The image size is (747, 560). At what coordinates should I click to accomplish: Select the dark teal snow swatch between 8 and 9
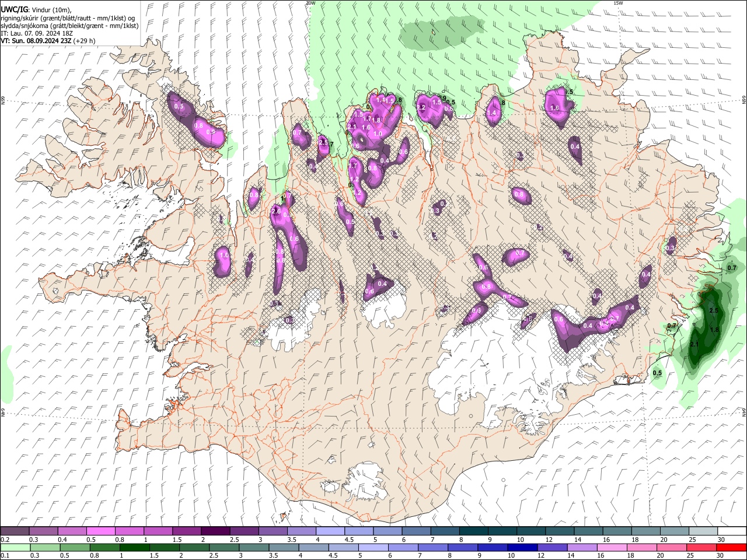[473, 531]
